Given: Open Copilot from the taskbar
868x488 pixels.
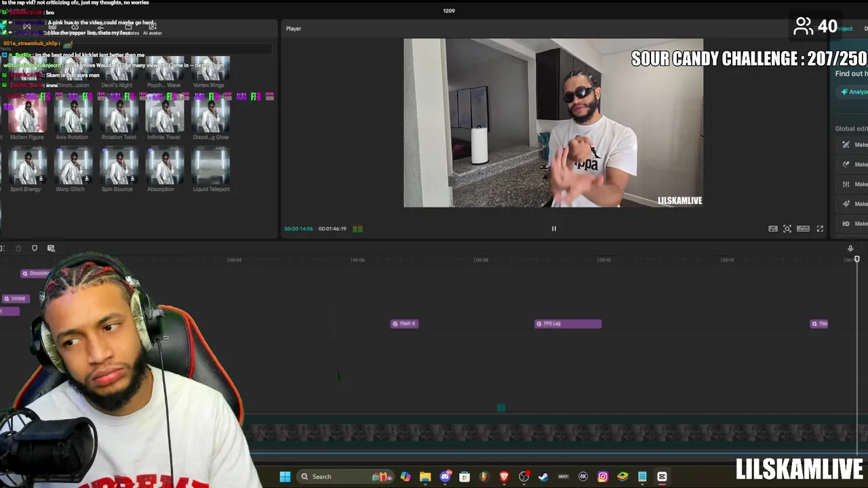Looking at the screenshot, I should [406, 476].
